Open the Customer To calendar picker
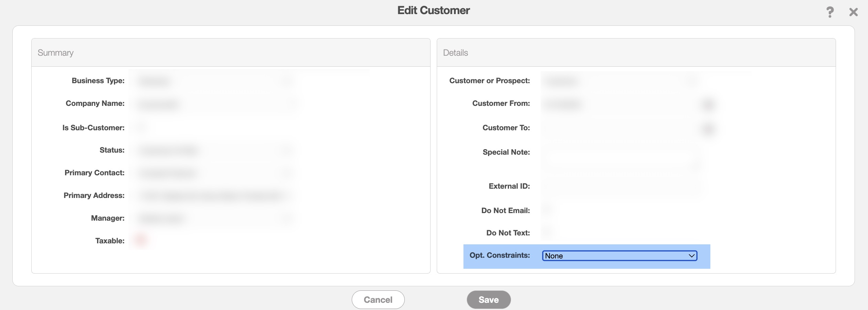This screenshot has width=868, height=310. 708,128
